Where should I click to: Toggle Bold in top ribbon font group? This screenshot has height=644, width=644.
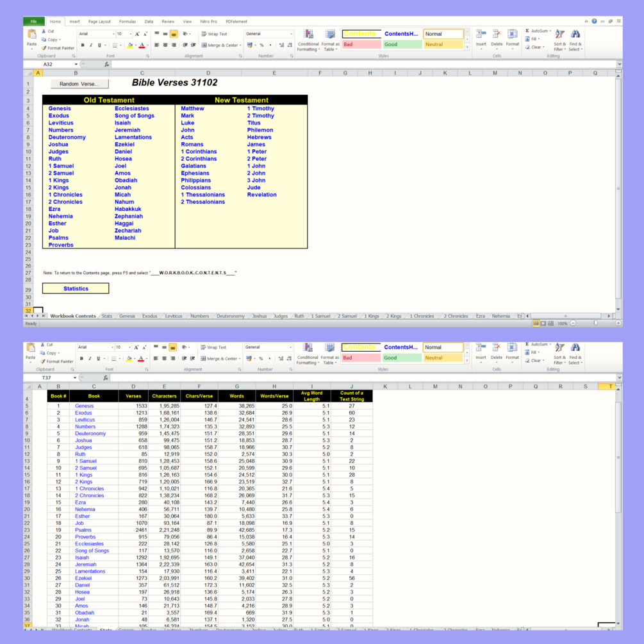click(83, 45)
